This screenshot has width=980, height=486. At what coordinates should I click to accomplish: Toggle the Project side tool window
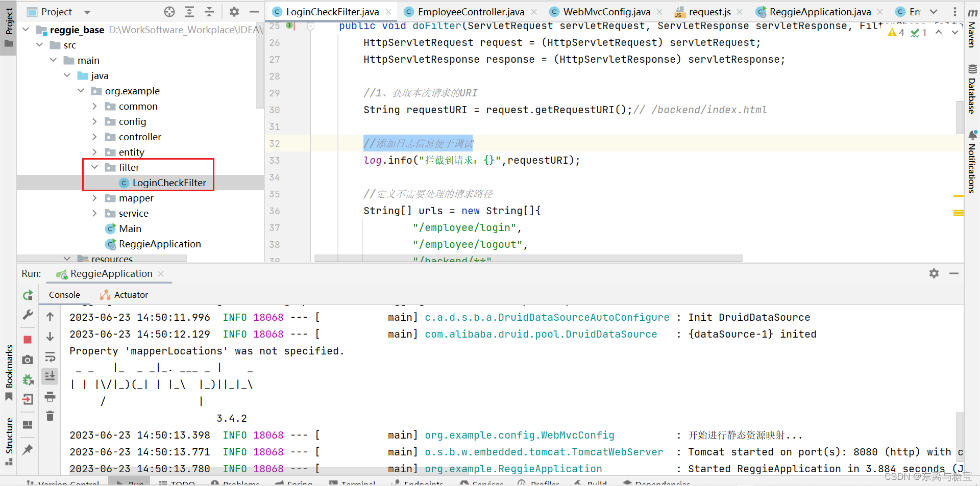9,28
